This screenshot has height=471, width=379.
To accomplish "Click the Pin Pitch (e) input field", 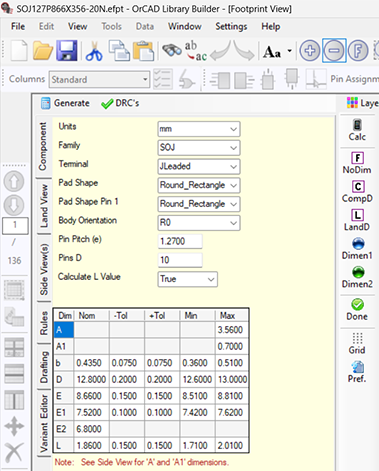I will (180, 241).
